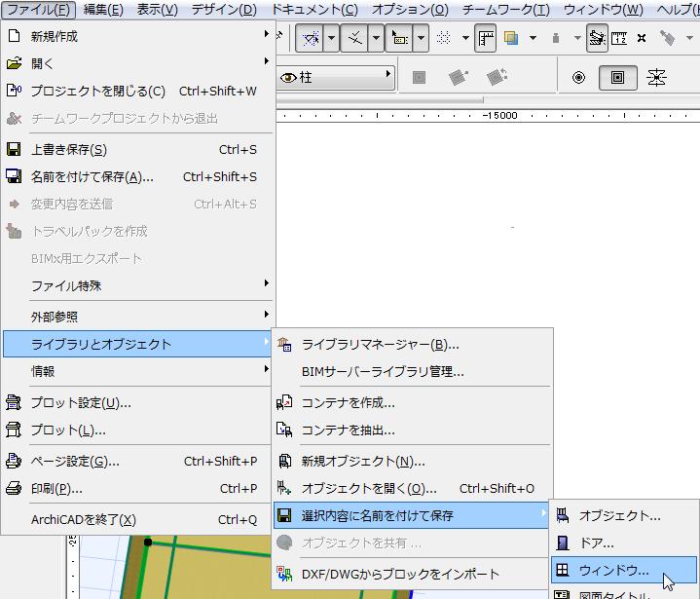Choose 名前を付けて保存 entry
Image resolution: width=700 pixels, height=599 pixels.
coord(137,176)
